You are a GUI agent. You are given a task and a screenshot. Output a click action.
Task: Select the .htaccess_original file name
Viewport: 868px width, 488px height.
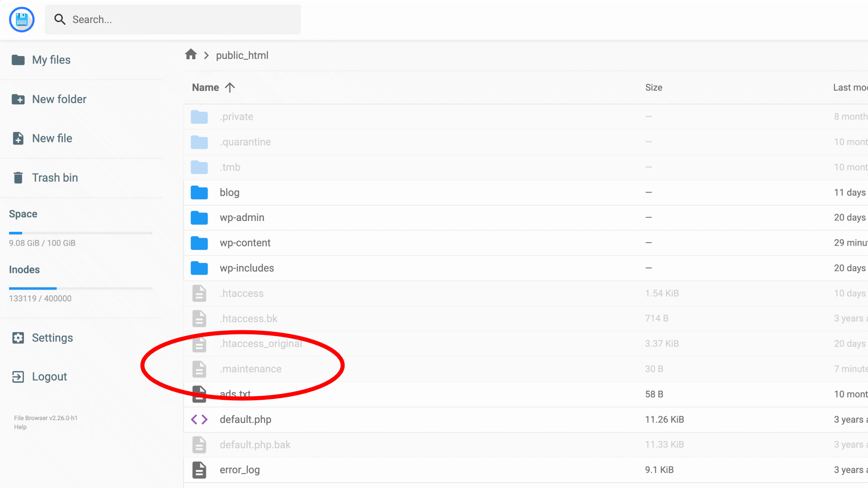261,343
